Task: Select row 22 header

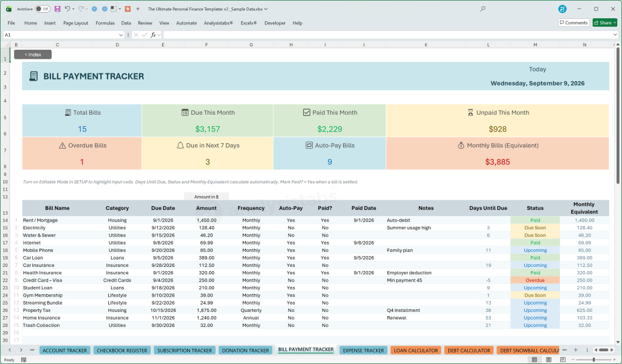Action: point(5,280)
